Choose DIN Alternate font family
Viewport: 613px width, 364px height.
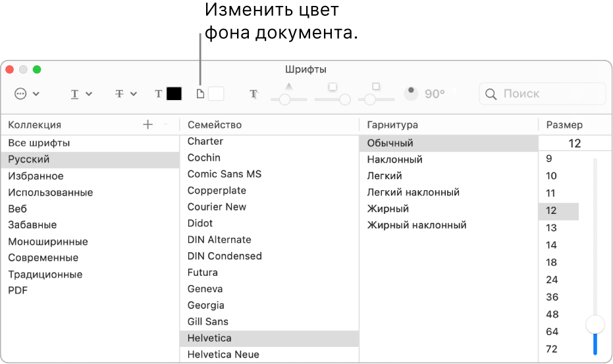(269, 240)
